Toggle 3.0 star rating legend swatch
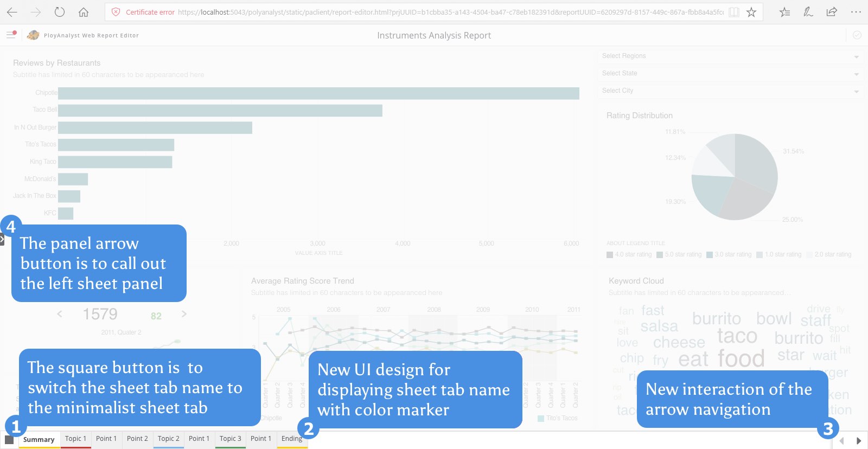Image resolution: width=868 pixels, height=449 pixels. 710,255
